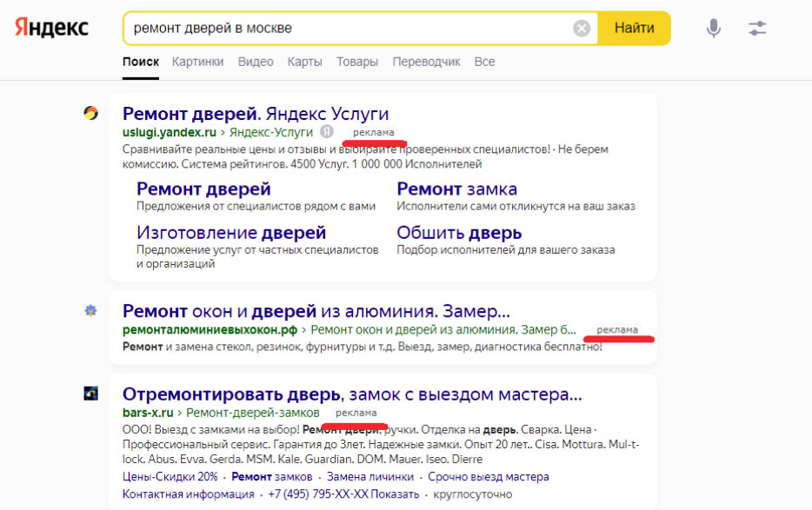Open the Переводчик tab
The width and height of the screenshot is (812, 510).
tap(426, 62)
